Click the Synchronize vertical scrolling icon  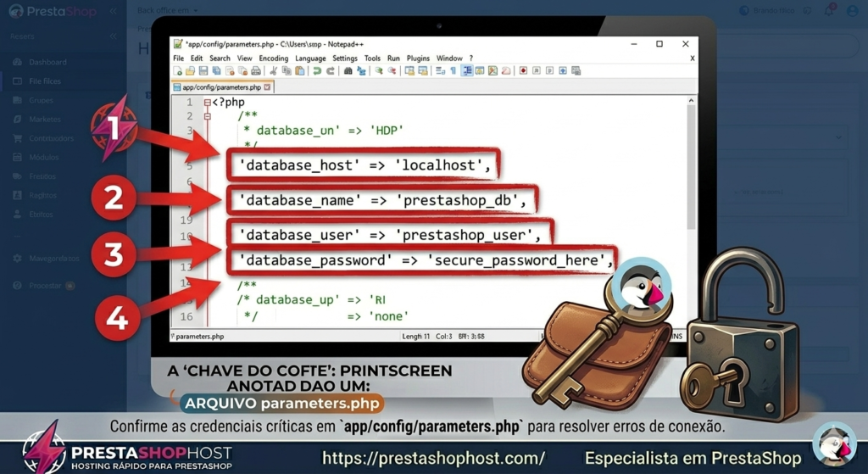tap(410, 71)
